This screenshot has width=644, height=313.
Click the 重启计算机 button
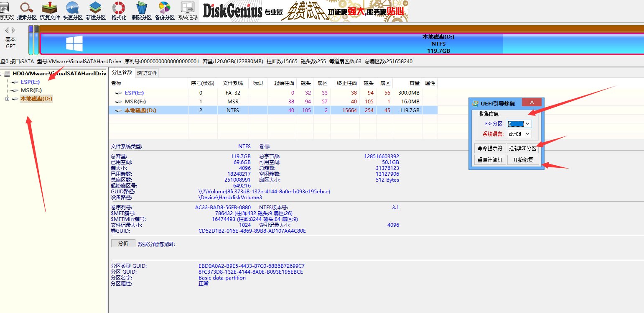[x=490, y=160]
